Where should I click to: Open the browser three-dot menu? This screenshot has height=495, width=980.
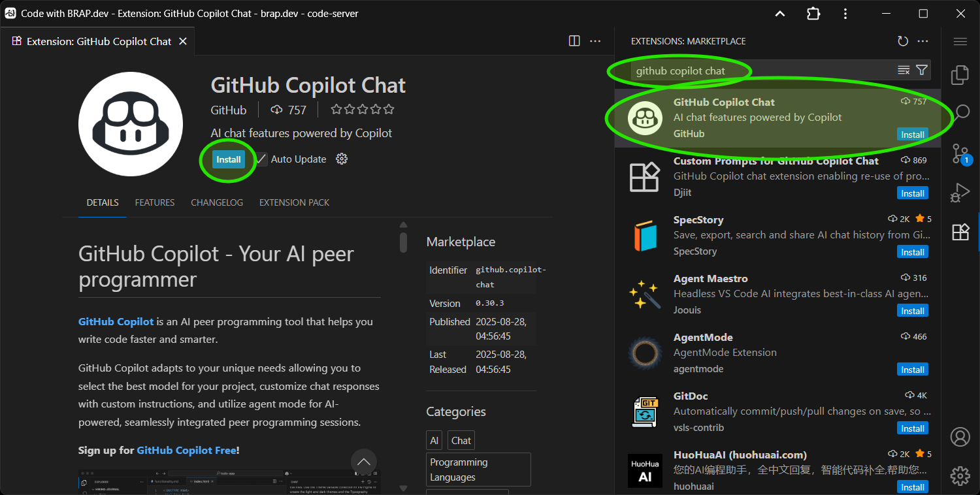pyautogui.click(x=846, y=13)
